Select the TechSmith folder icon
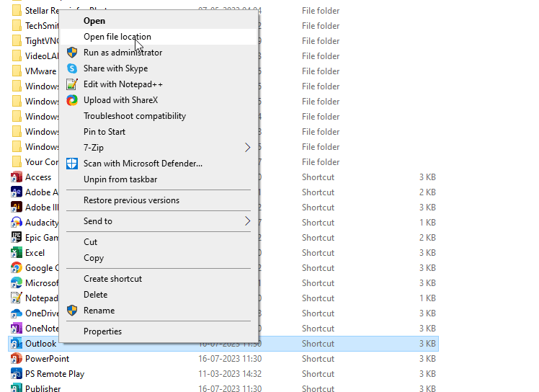Viewport: 539px width, 392px height. point(16,26)
